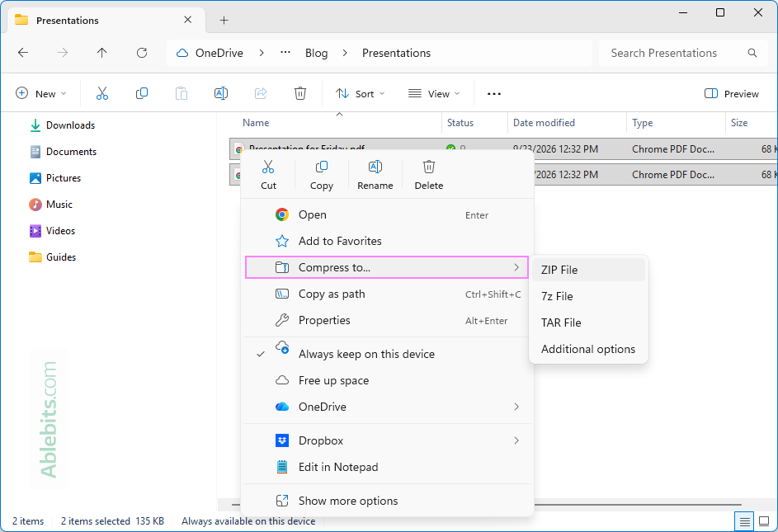
Task: Open Music in the navigation pane
Action: click(x=50, y=204)
